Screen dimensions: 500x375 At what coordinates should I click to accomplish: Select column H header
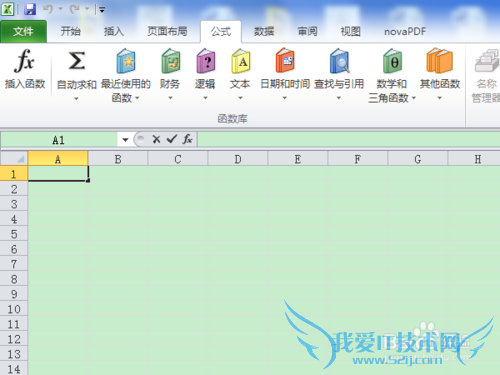tap(474, 159)
